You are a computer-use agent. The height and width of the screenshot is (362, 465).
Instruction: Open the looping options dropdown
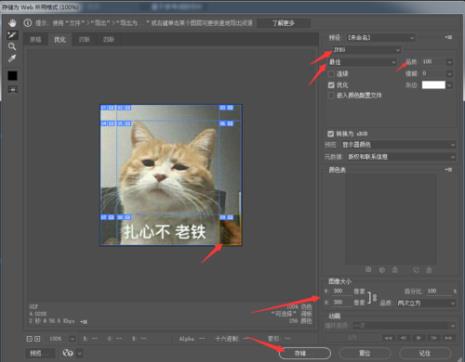[x=404, y=325]
